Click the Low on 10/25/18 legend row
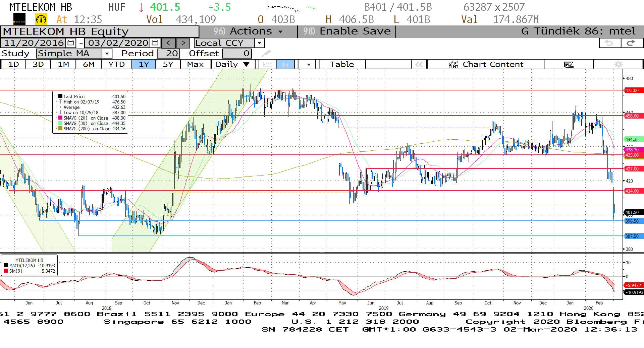 tap(92, 113)
